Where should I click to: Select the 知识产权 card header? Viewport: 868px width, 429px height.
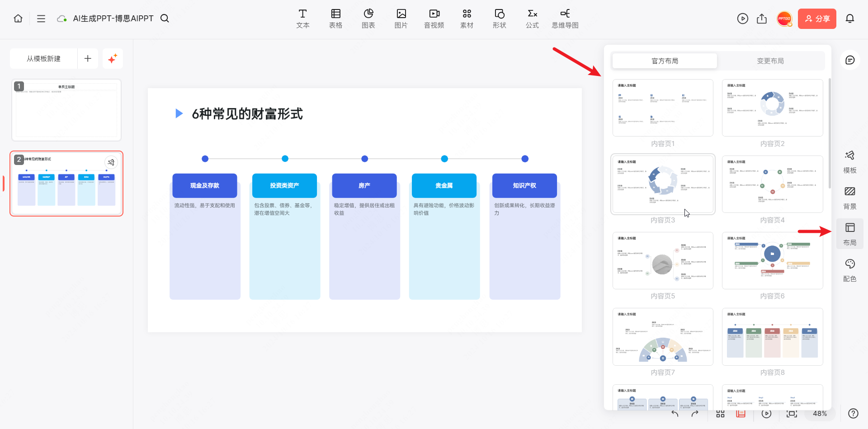tap(524, 186)
